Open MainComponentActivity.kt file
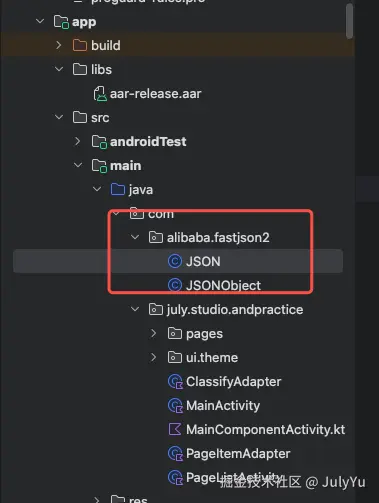Screen dimensions: 379x503 [x=266, y=429]
